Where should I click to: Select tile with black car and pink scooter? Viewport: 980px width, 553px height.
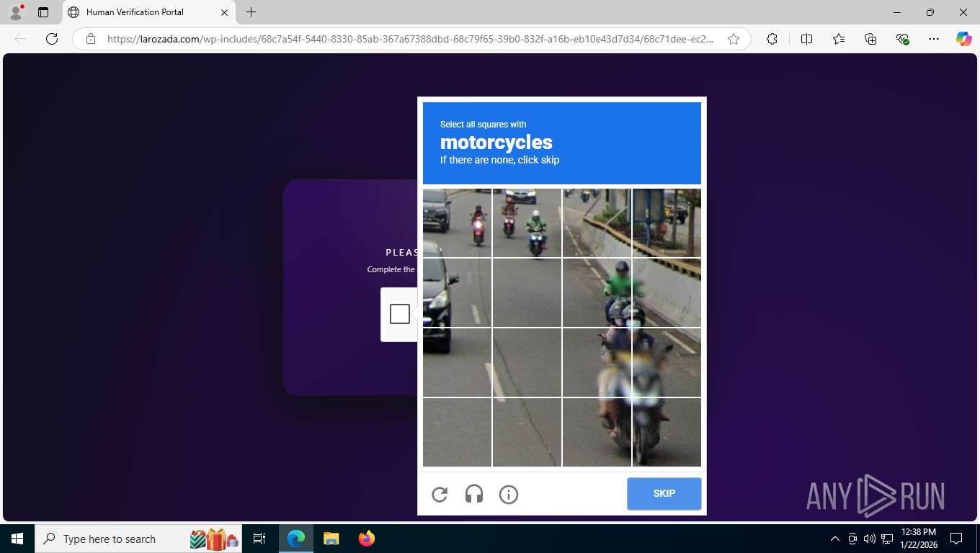point(457,222)
